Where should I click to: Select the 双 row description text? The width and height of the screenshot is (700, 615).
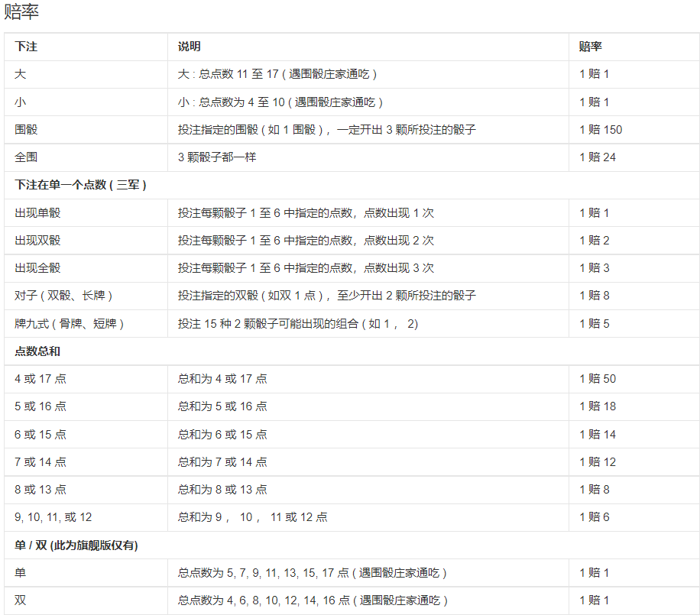click(x=313, y=600)
